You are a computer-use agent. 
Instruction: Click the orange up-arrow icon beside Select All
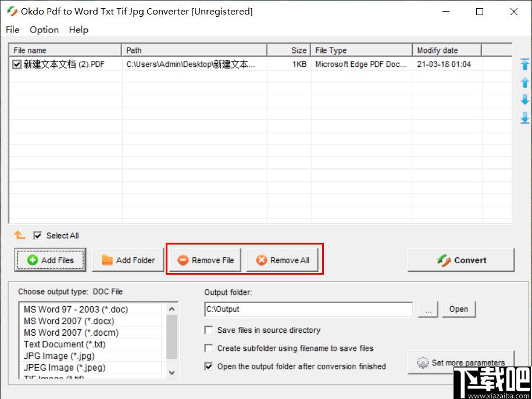pyautogui.click(x=19, y=235)
